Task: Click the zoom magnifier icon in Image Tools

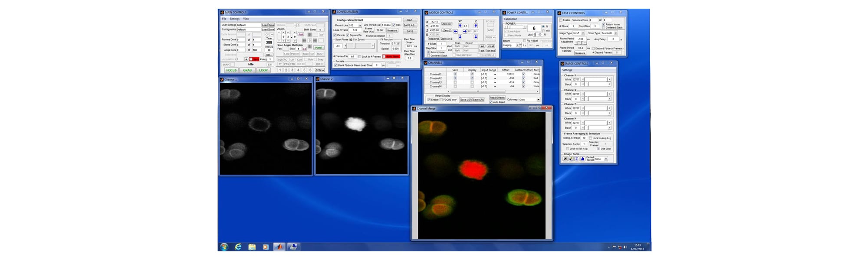Action: point(565,159)
